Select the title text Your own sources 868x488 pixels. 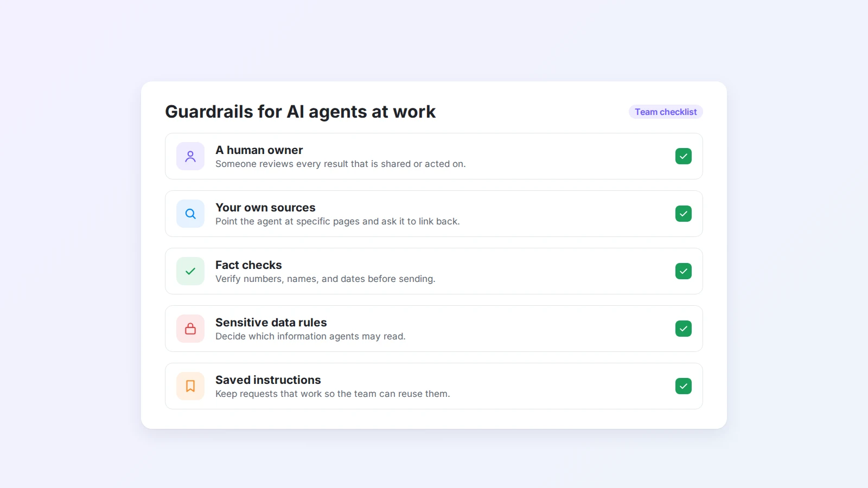[265, 208]
